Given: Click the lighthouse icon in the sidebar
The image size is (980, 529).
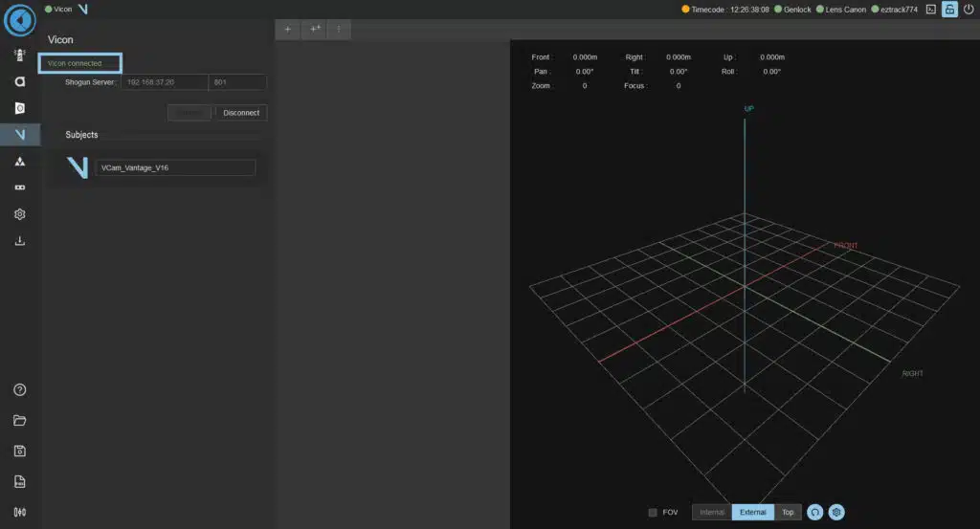Looking at the screenshot, I should pyautogui.click(x=20, y=55).
